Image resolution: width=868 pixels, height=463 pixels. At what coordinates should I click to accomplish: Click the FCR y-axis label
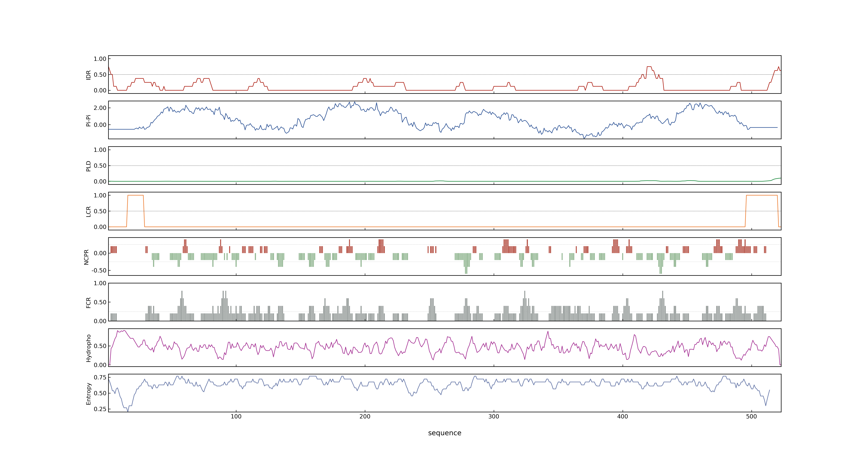[x=89, y=302]
